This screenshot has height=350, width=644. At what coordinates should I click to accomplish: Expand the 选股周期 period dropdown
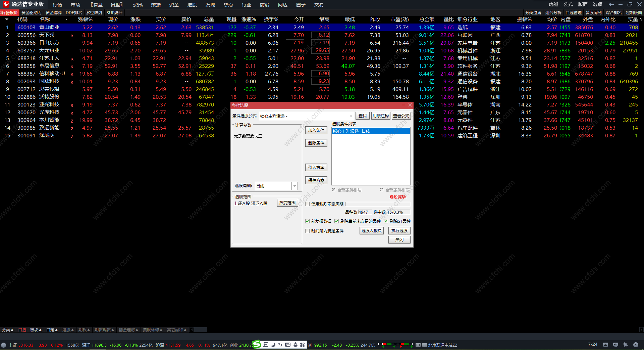coord(294,186)
